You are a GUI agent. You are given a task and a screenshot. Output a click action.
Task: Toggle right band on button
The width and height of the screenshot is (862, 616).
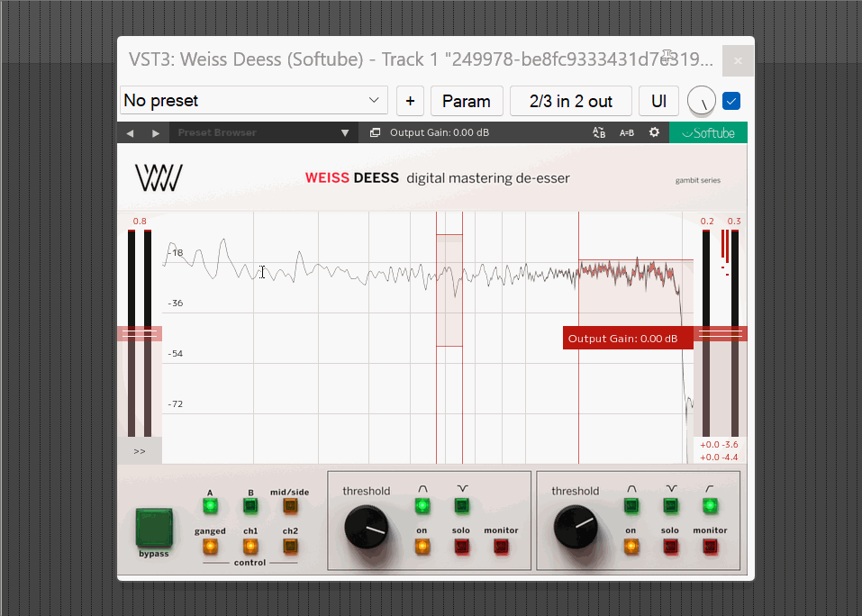pos(631,547)
